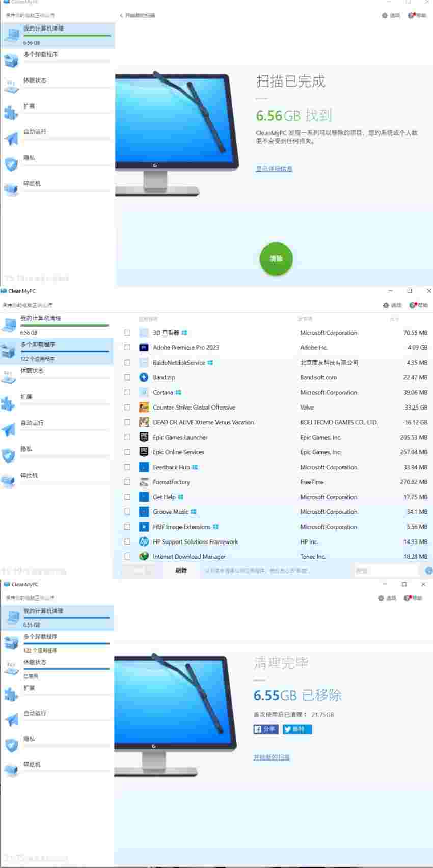Screen dimensions: 433x868
Task: Click the options gear icon in the application list window
Action: click(386, 305)
